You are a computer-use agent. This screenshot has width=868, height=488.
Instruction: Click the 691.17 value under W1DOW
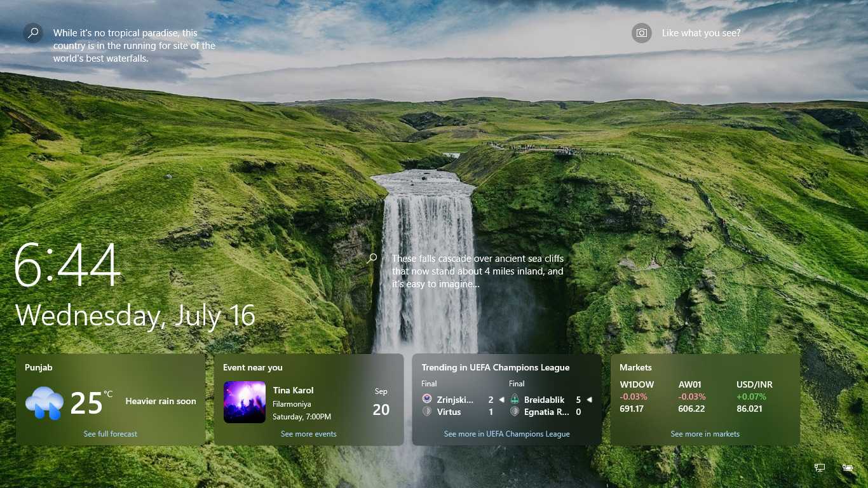pyautogui.click(x=632, y=409)
